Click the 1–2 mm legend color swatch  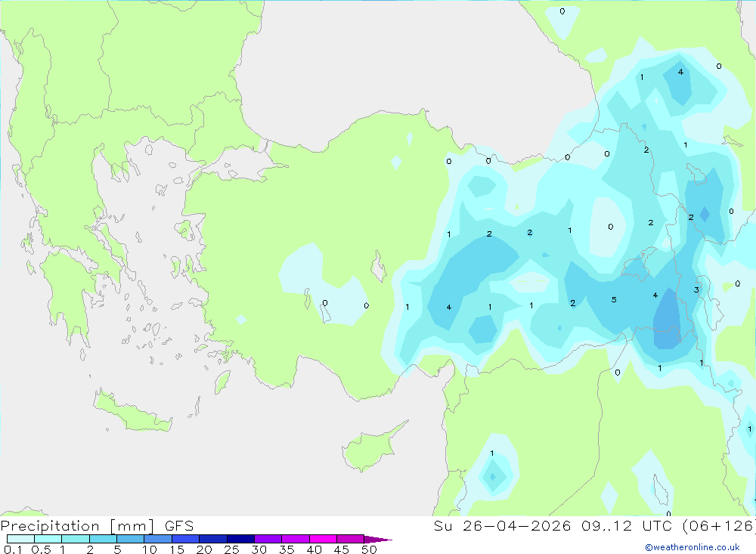pyautogui.click(x=76, y=539)
